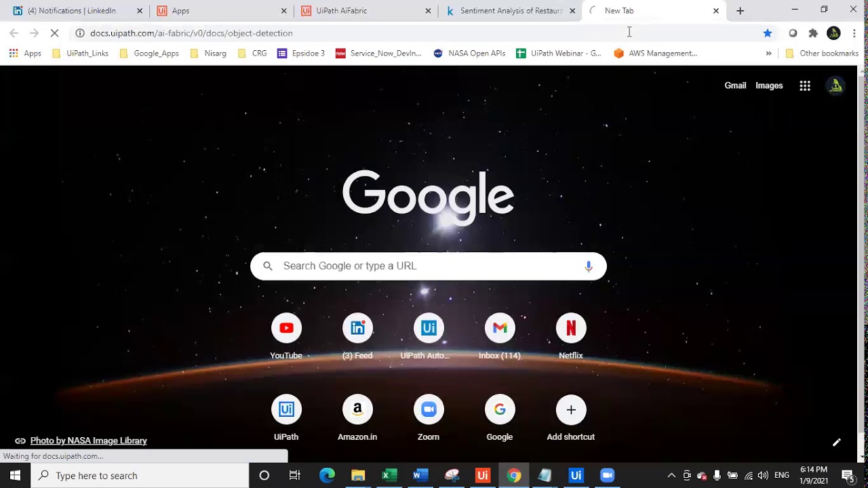Screen dimensions: 868x488
Task: Open File Explorer from the taskbar
Action: tap(358, 475)
